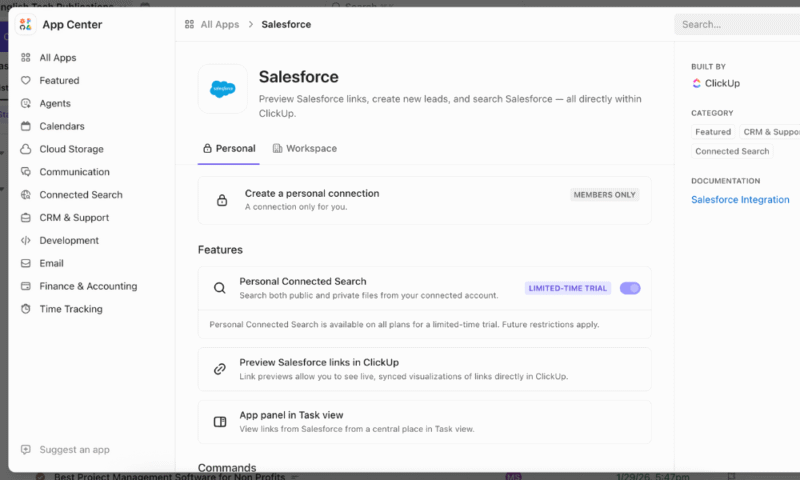
Task: Open the Calendars category
Action: [x=62, y=126]
